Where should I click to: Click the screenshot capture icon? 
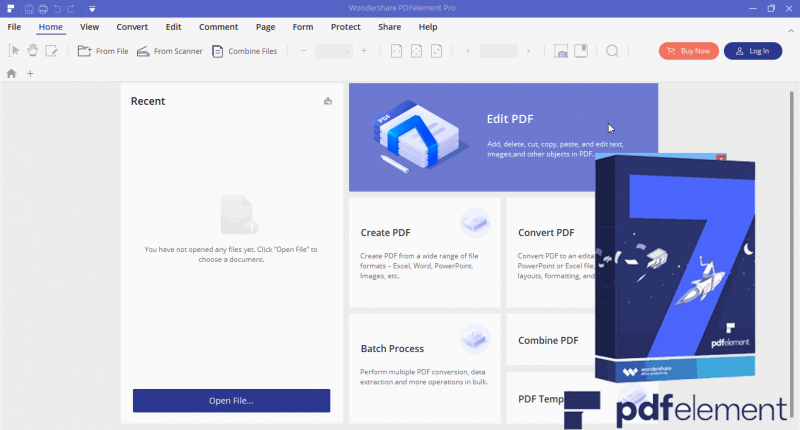tap(561, 51)
